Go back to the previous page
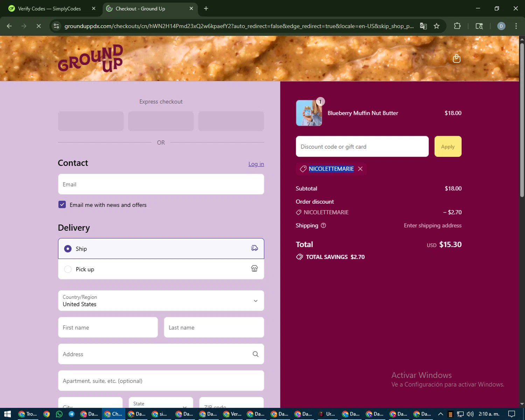This screenshot has width=525, height=420. (x=9, y=26)
